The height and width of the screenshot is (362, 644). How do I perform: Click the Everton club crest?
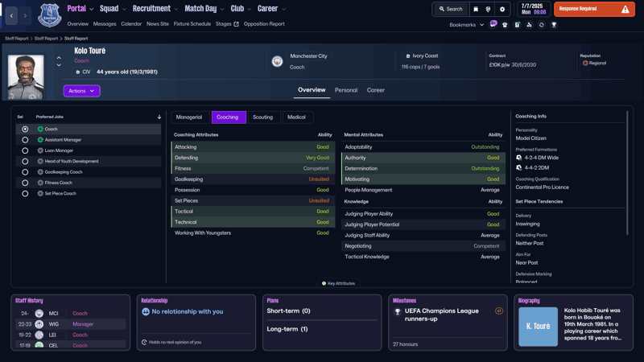(49, 15)
